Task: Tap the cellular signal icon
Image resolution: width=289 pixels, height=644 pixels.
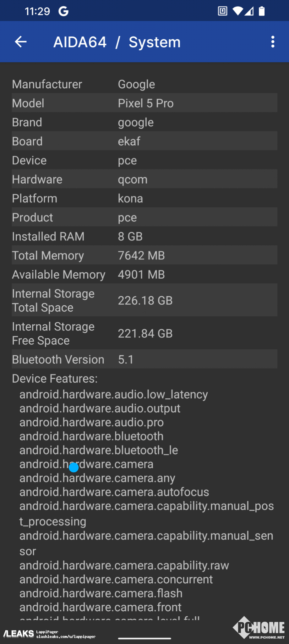Action: [249, 11]
